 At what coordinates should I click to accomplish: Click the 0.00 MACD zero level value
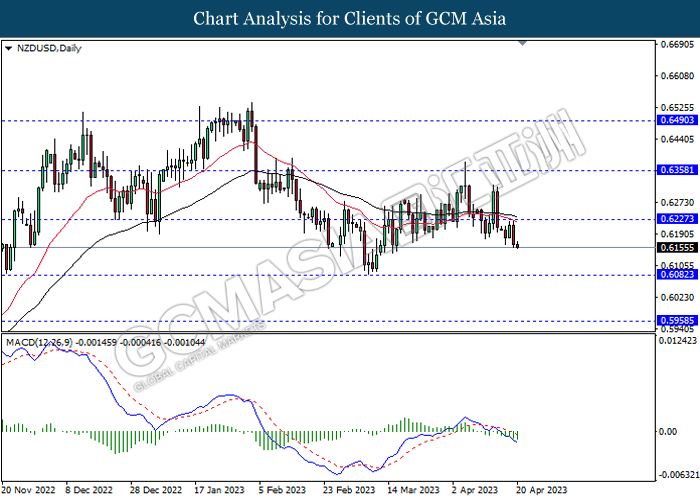(x=668, y=432)
